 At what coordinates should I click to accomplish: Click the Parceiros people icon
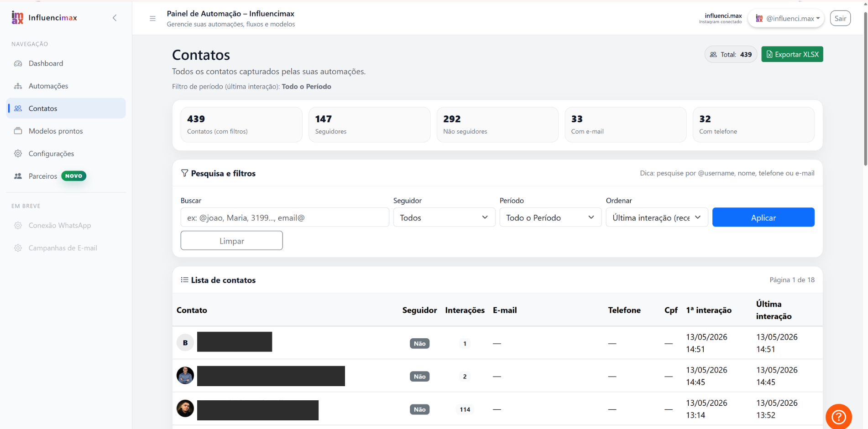pos(18,176)
